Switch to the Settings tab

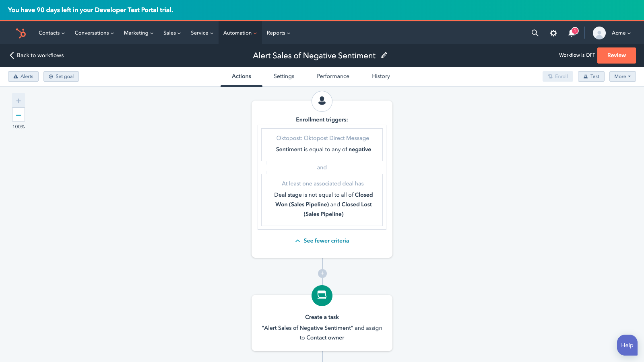[284, 76]
